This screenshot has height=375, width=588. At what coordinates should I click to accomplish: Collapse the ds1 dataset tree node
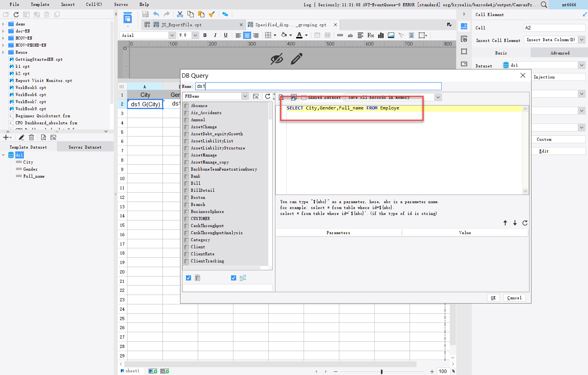tap(4, 155)
